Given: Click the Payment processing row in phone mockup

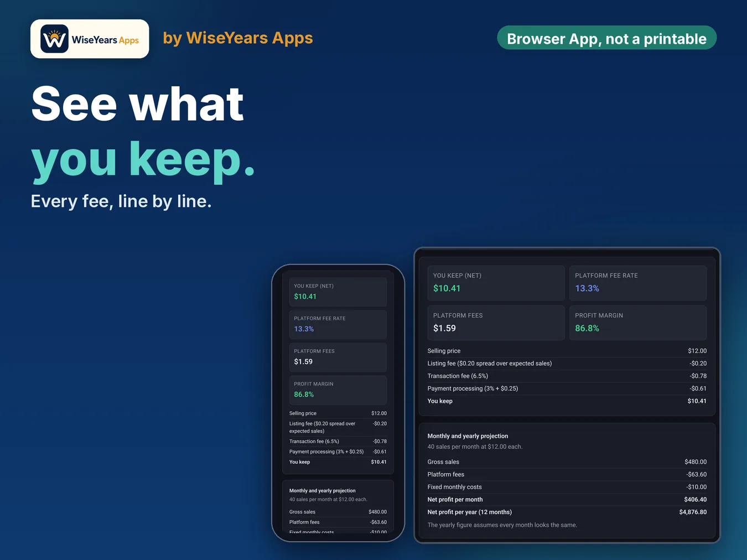Looking at the screenshot, I should [x=338, y=452].
